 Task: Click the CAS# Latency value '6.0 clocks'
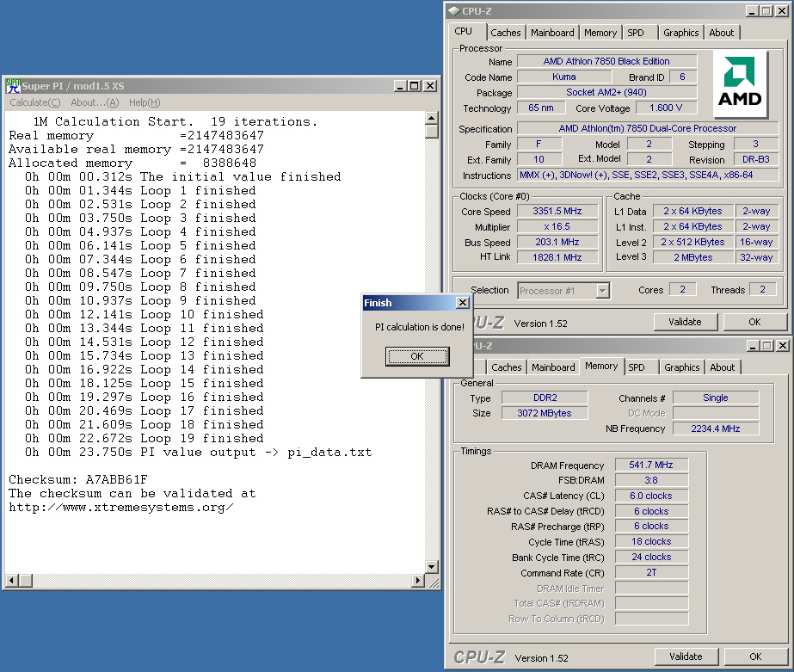(x=651, y=496)
